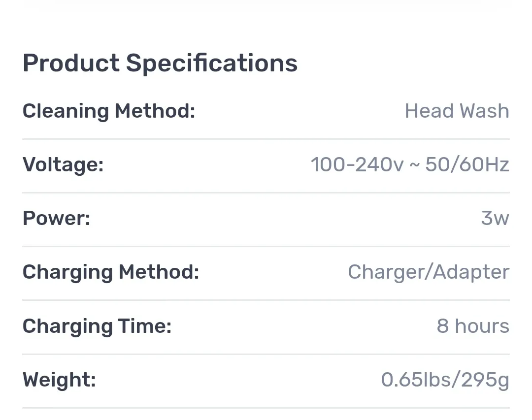Select the Cleaning Method label
This screenshot has width=532, height=420.
pos(109,111)
